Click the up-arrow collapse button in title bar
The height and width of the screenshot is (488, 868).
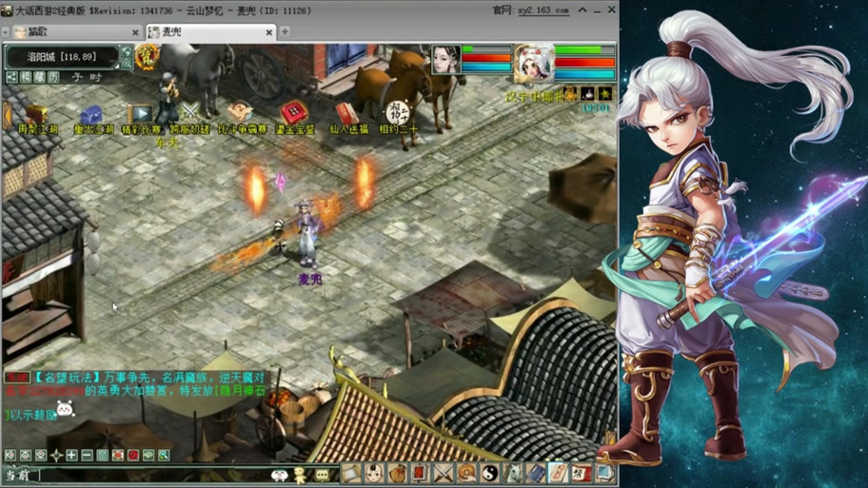coord(582,10)
